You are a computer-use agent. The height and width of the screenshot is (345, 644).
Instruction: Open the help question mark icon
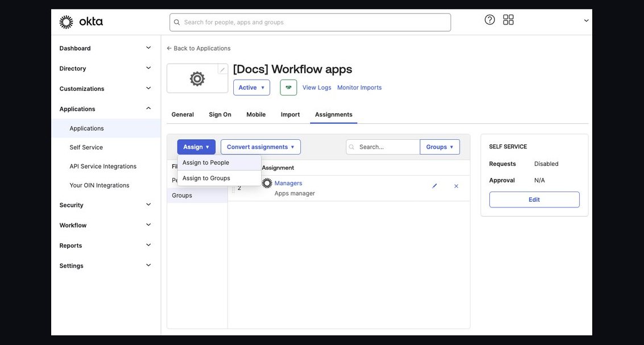[x=490, y=20]
